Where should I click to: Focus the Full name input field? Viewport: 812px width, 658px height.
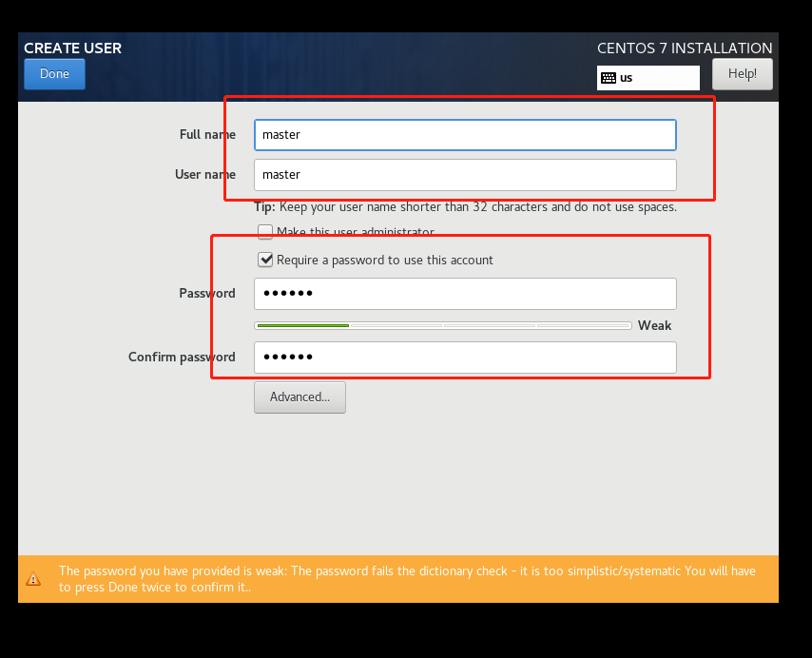(x=465, y=135)
